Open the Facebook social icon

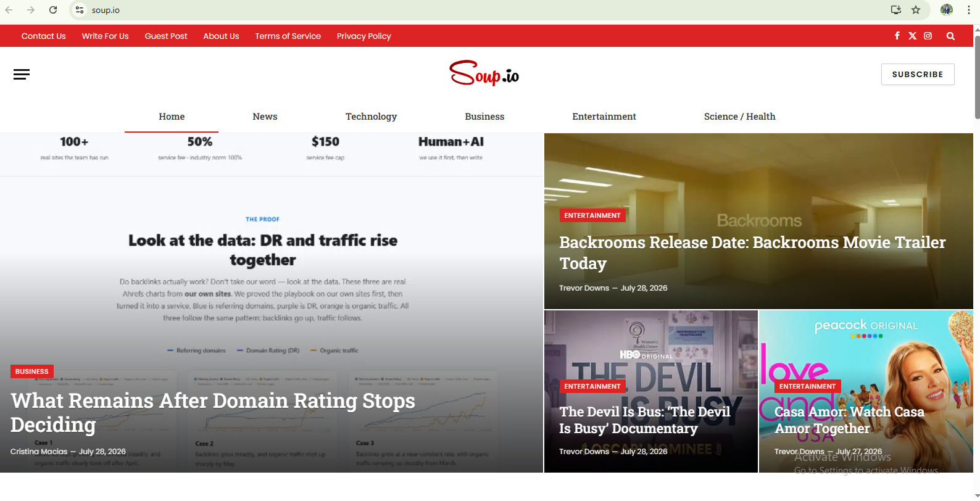[x=897, y=36]
